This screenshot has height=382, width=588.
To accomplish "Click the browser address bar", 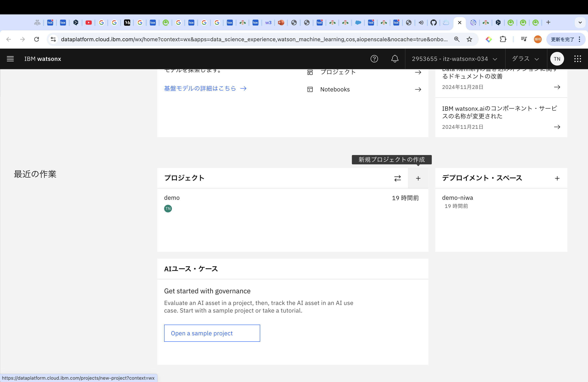I will [x=254, y=39].
